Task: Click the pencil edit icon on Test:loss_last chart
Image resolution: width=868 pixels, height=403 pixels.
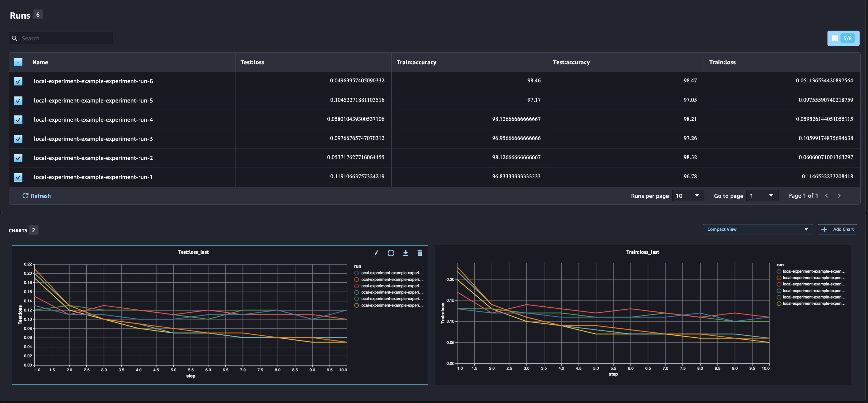Action: [x=376, y=253]
